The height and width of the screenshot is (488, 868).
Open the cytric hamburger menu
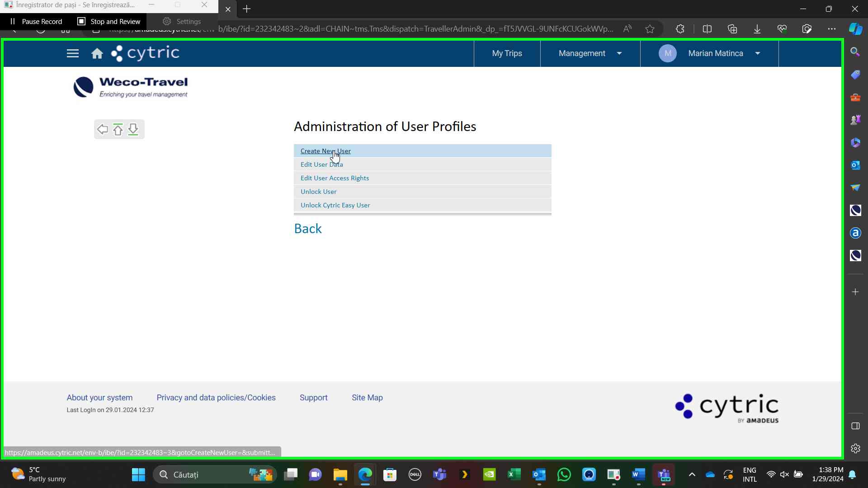(x=72, y=53)
